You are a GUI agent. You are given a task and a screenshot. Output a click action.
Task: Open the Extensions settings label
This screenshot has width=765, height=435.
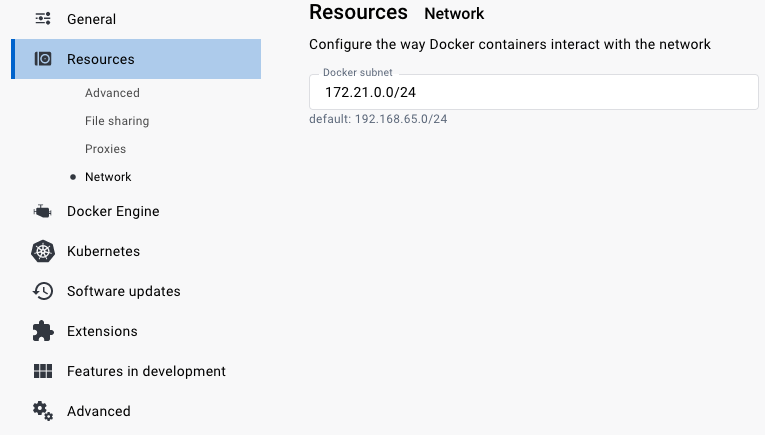102,331
